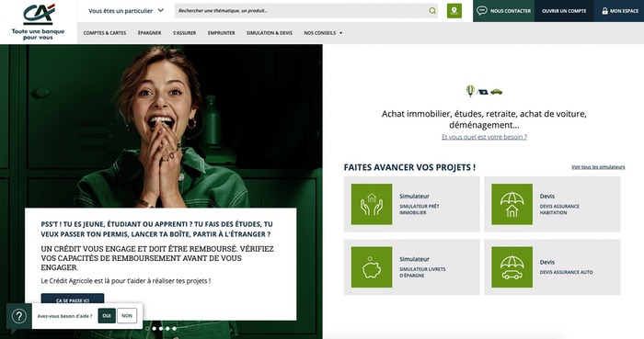Click 'Voir tous les simulateurs' link
This screenshot has height=339, width=644.
pos(598,167)
